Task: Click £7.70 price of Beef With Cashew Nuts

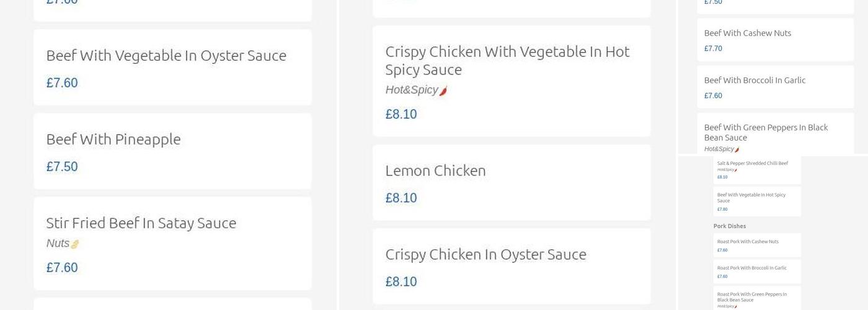Action: click(713, 48)
